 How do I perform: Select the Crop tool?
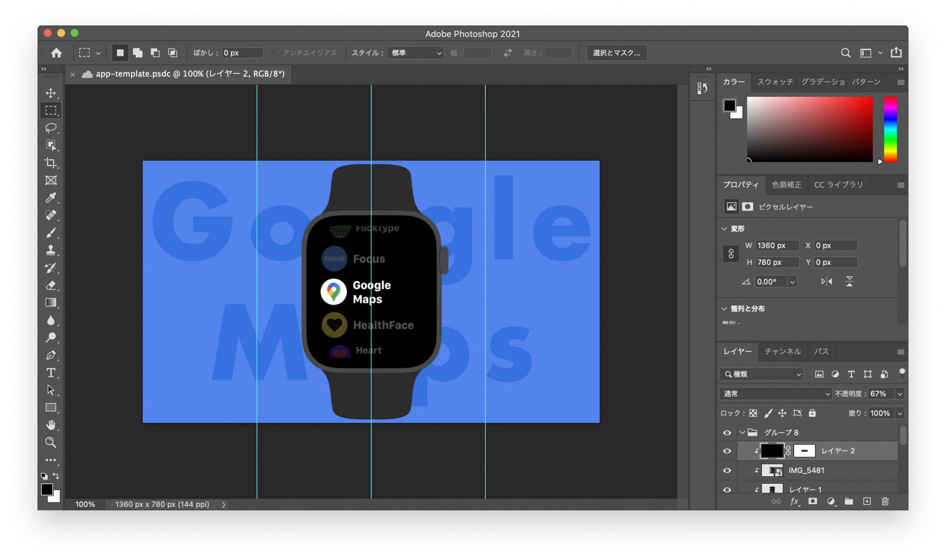[51, 163]
